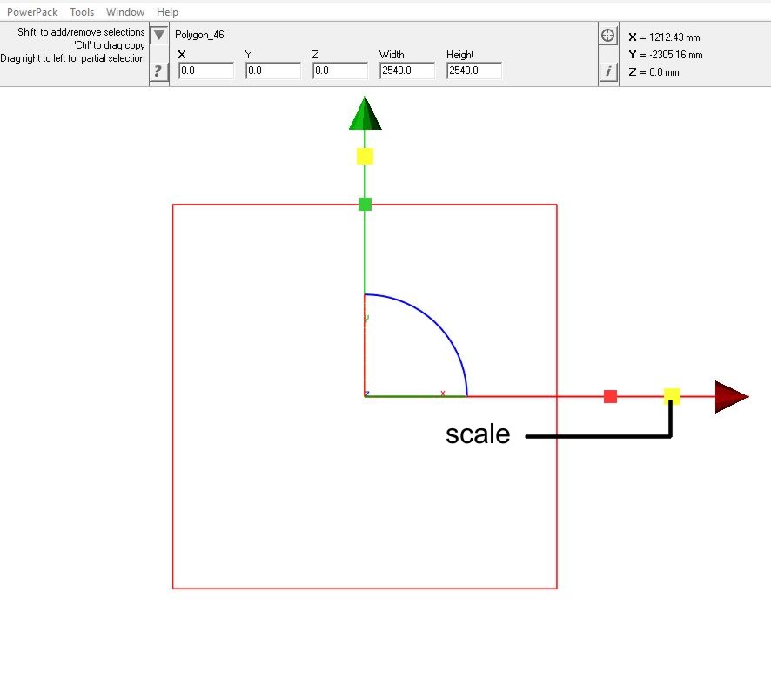Click the yellow scale handle on X axis
771x700 pixels.
tap(672, 397)
